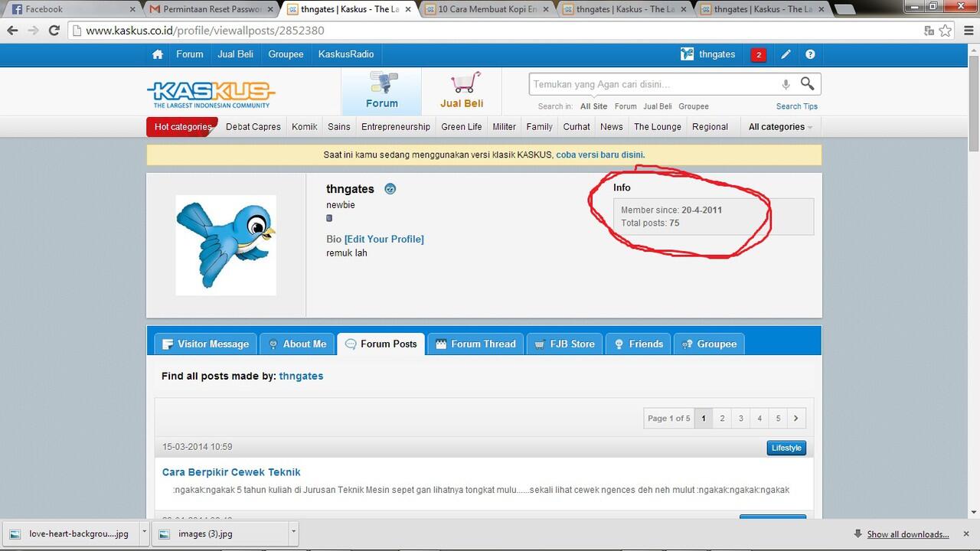Open the Entrepreneurship category

396,127
